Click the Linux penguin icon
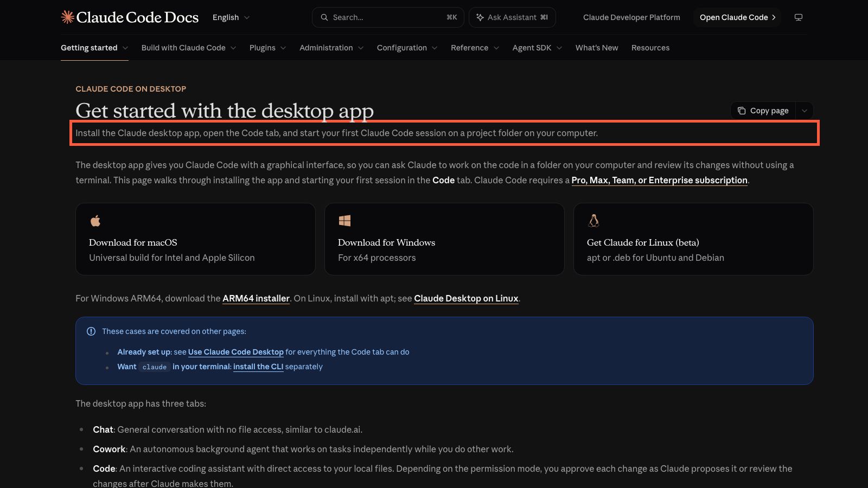 (593, 221)
